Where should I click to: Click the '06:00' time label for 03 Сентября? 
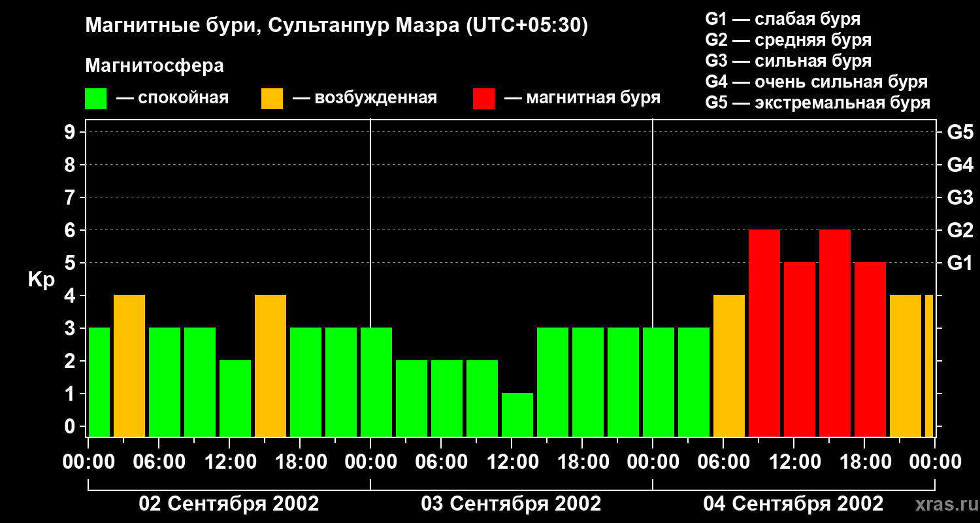(441, 462)
